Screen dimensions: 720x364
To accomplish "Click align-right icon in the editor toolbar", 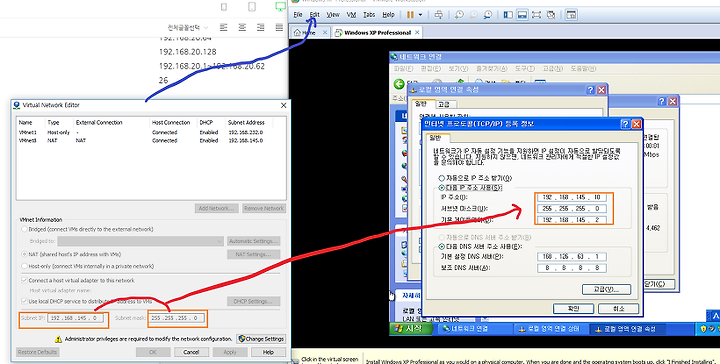I will click(x=260, y=28).
